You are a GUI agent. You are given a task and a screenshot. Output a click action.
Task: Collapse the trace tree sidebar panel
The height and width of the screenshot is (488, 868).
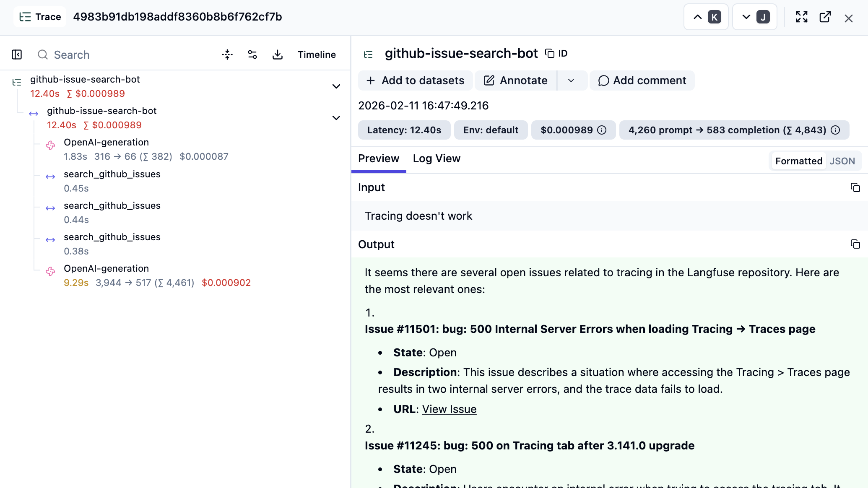click(17, 55)
